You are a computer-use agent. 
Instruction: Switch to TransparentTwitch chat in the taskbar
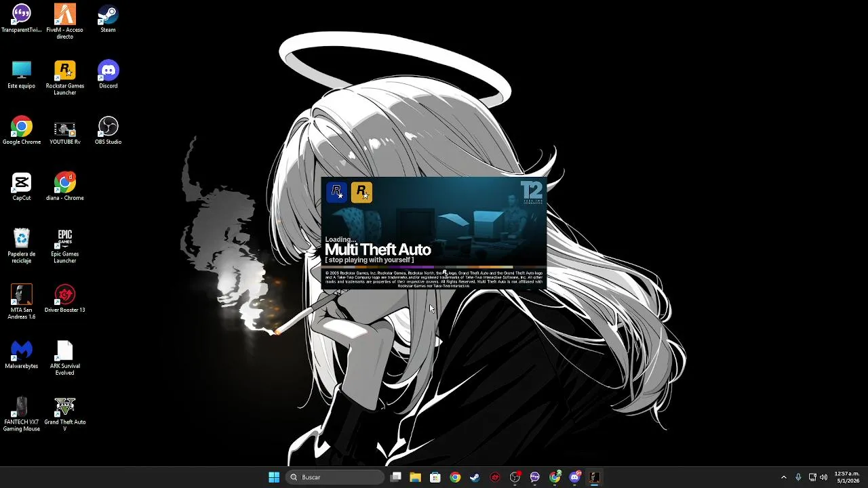[535, 477]
